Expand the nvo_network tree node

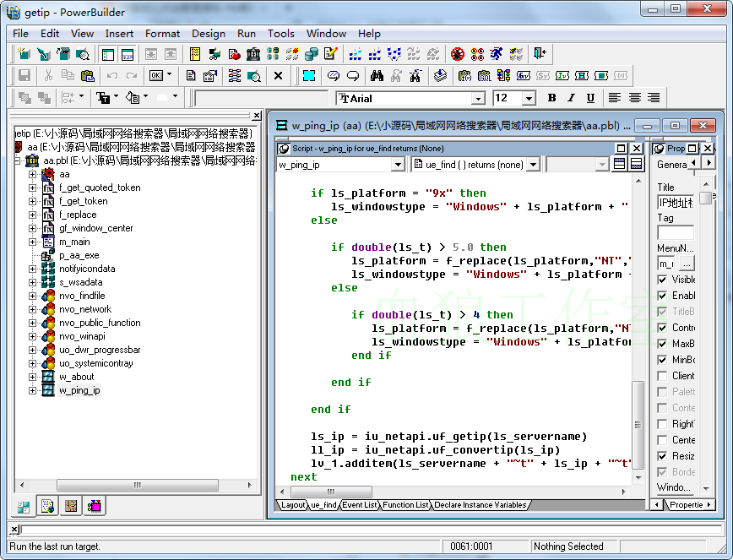(32, 309)
